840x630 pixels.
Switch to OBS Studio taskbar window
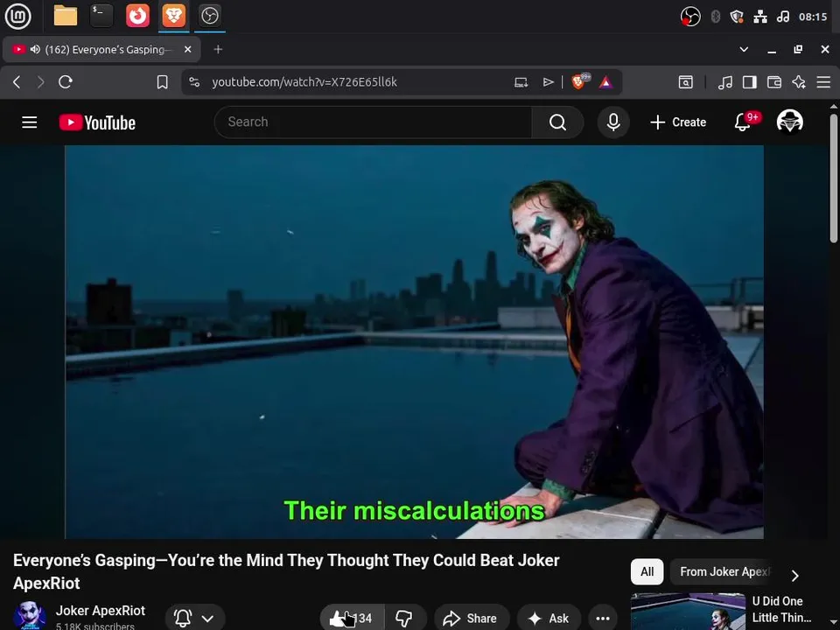[209, 16]
